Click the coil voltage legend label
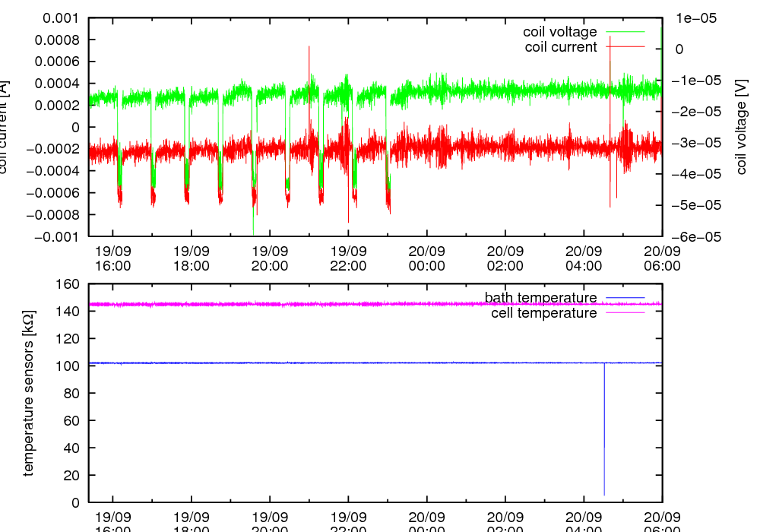The width and height of the screenshot is (760, 532). pyautogui.click(x=559, y=32)
